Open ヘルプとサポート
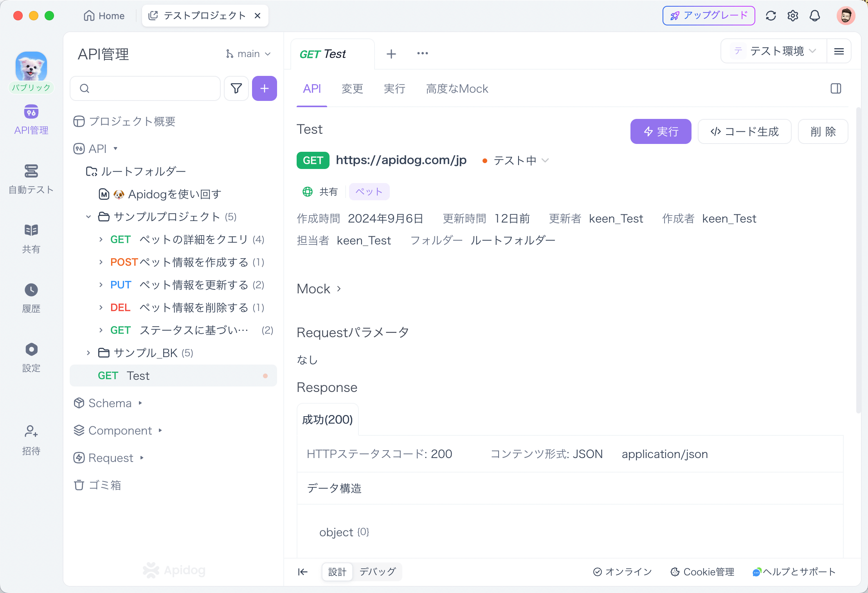Image resolution: width=868 pixels, height=593 pixels. click(x=794, y=572)
